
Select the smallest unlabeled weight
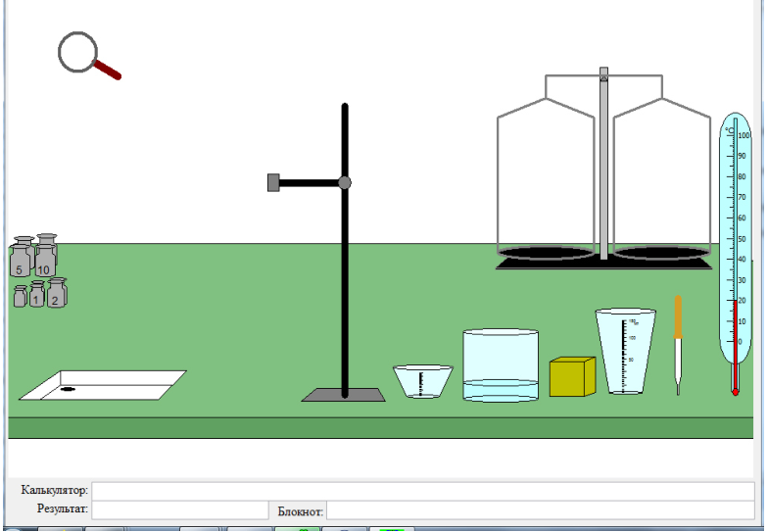[20, 297]
